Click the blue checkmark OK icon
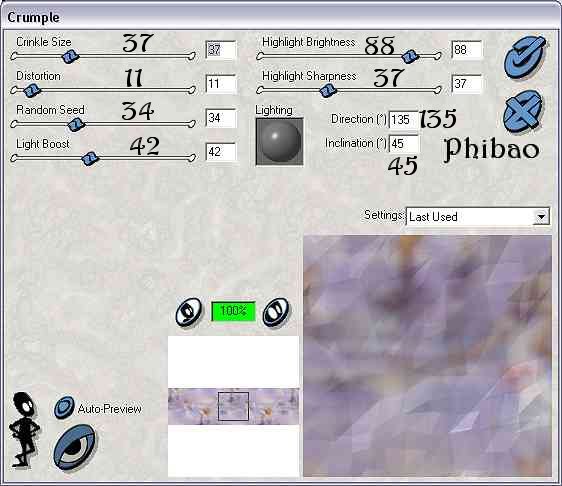The image size is (562, 486). point(525,56)
